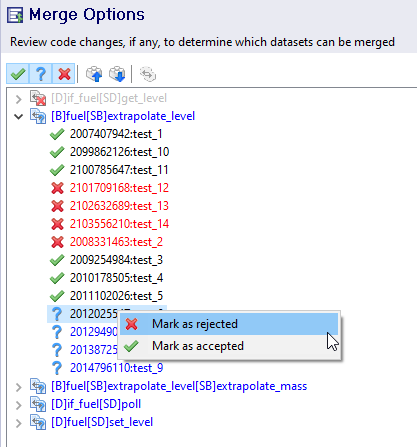Click merge icon of [D]fuel[SD]set_level
Image resolution: width=417 pixels, height=447 pixels.
[38, 422]
